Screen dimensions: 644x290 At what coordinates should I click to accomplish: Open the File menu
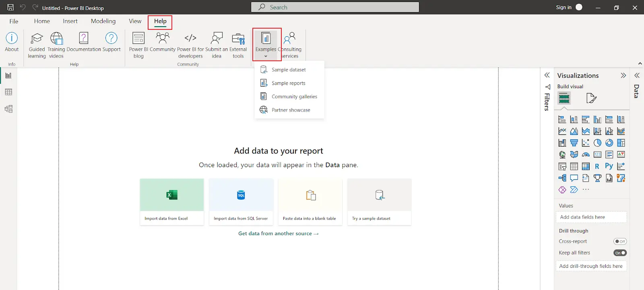tap(14, 21)
